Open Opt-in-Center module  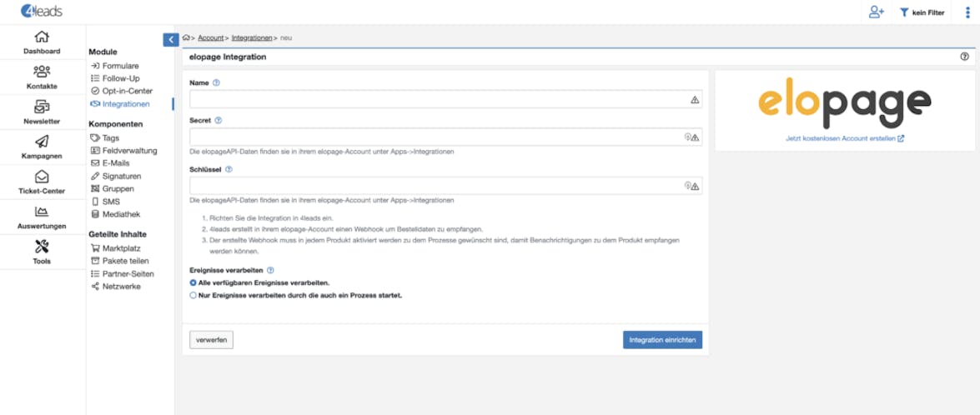[x=121, y=91]
